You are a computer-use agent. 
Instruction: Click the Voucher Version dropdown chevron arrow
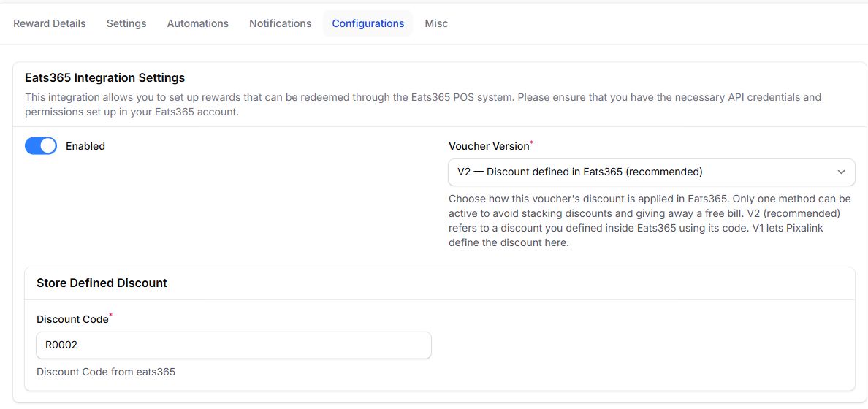[x=841, y=172]
